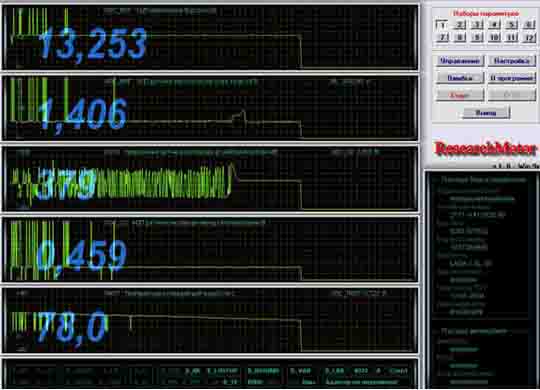Click the 1,406 value reading
The height and width of the screenshot is (390, 540).
(83, 115)
